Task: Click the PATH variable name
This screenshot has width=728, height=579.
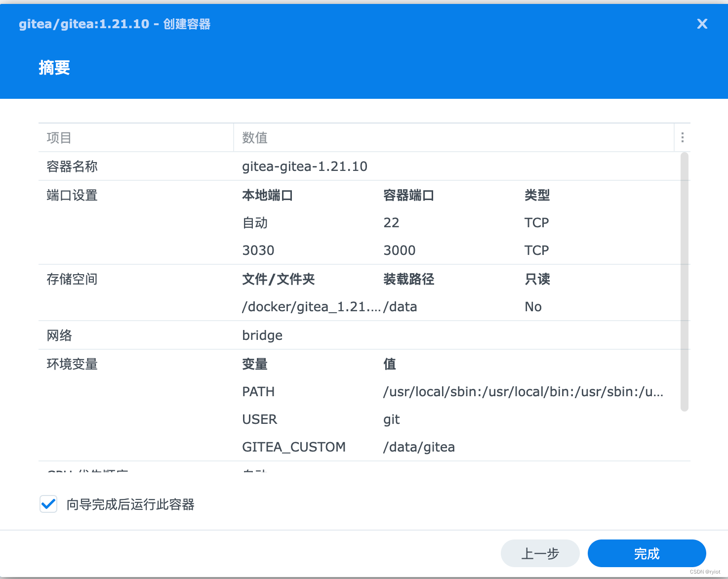Action: pos(258,392)
